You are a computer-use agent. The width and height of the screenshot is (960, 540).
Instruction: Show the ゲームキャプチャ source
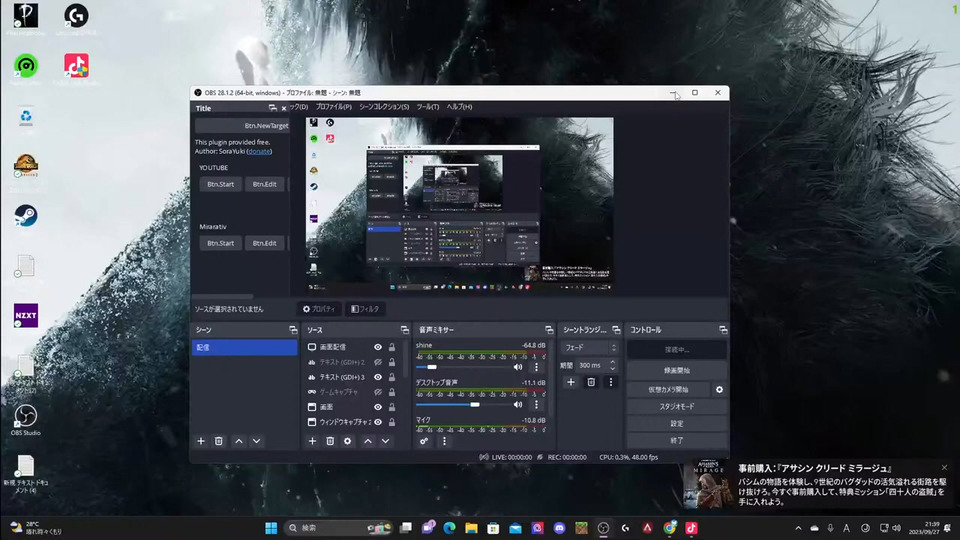point(378,392)
